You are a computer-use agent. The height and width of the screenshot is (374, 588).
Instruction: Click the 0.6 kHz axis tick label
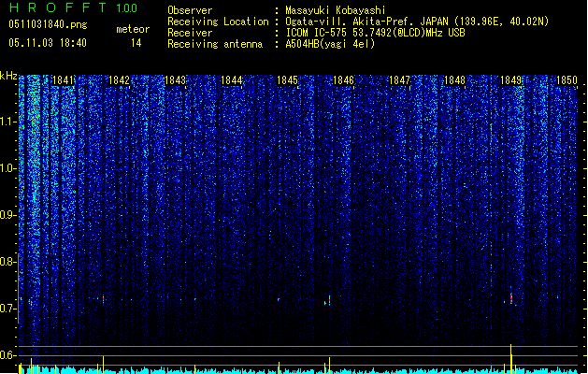[x=8, y=355]
